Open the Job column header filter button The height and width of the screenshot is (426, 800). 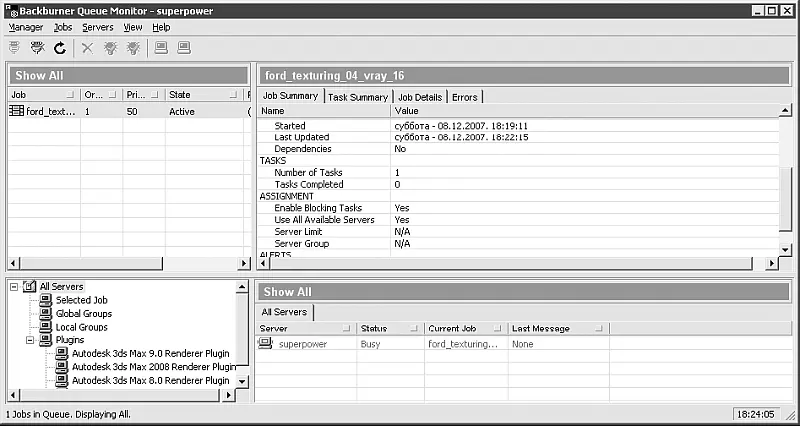(70, 95)
